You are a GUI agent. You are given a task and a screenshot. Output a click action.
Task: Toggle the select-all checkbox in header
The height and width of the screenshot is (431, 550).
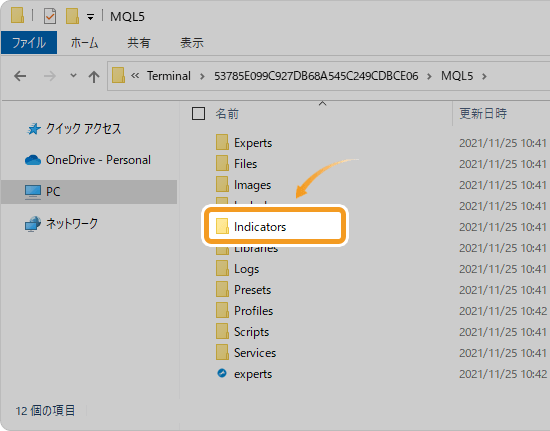pyautogui.click(x=199, y=113)
